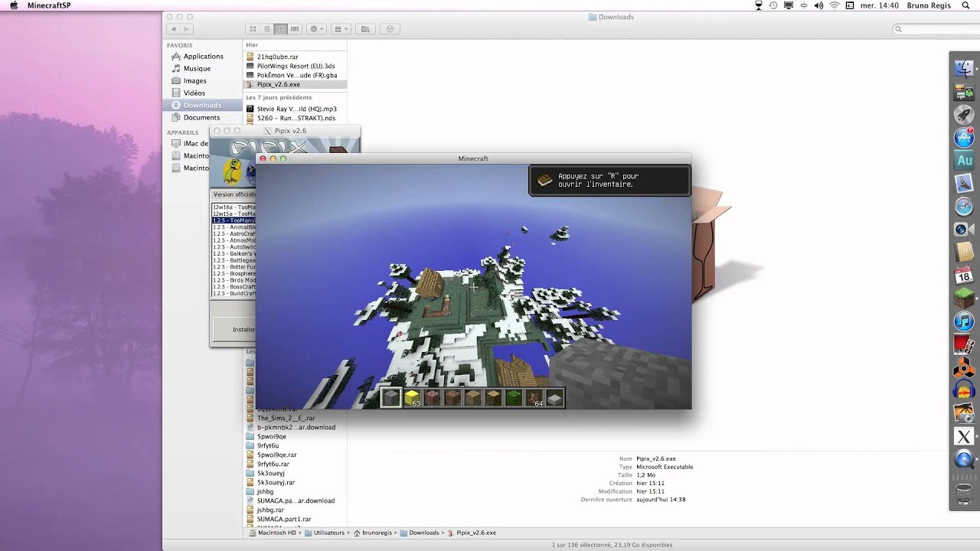Click the burn disc toolbar icon
This screenshot has width=980, height=551.
click(x=390, y=29)
